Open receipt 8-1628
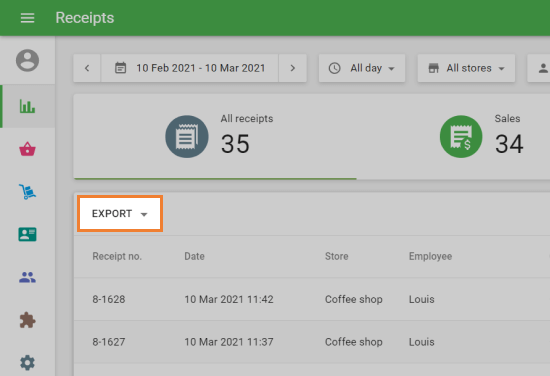The width and height of the screenshot is (550, 376). point(109,299)
